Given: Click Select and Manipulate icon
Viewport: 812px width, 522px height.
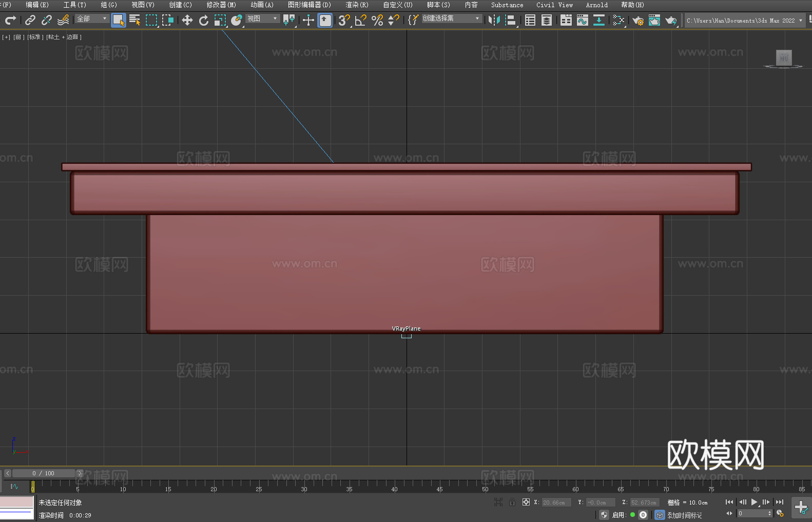Looking at the screenshot, I should [308, 20].
